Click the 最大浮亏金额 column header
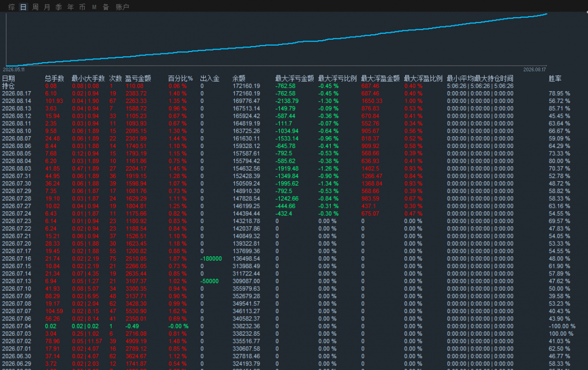This screenshot has width=588, height=370. [x=294, y=78]
